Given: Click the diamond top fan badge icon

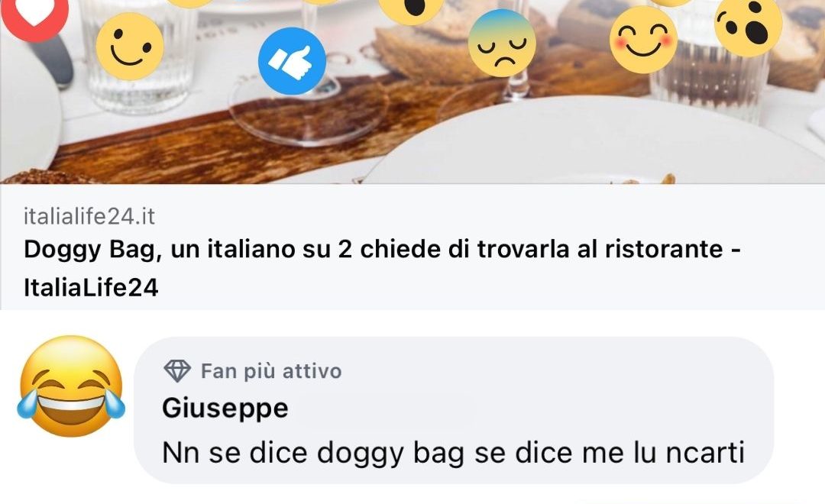Looking at the screenshot, I should pos(177,371).
